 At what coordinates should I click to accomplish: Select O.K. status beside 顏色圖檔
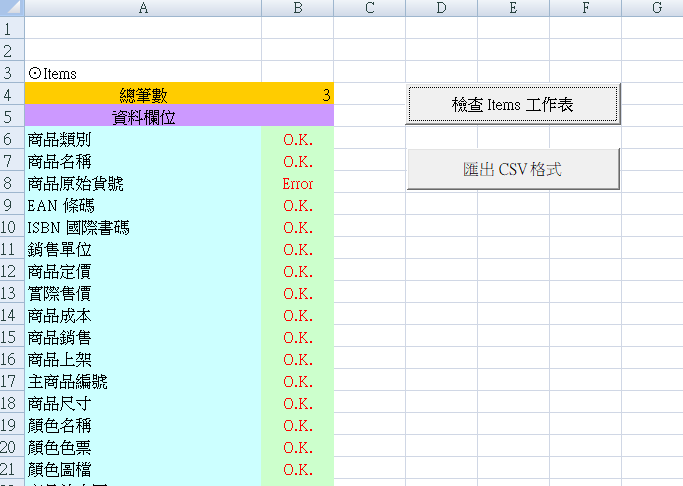point(298,468)
